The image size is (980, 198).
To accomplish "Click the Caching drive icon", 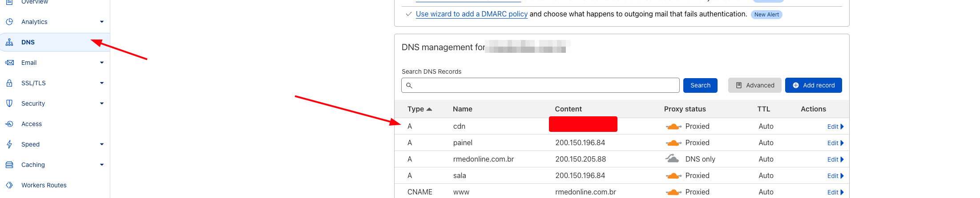I will click(x=9, y=165).
